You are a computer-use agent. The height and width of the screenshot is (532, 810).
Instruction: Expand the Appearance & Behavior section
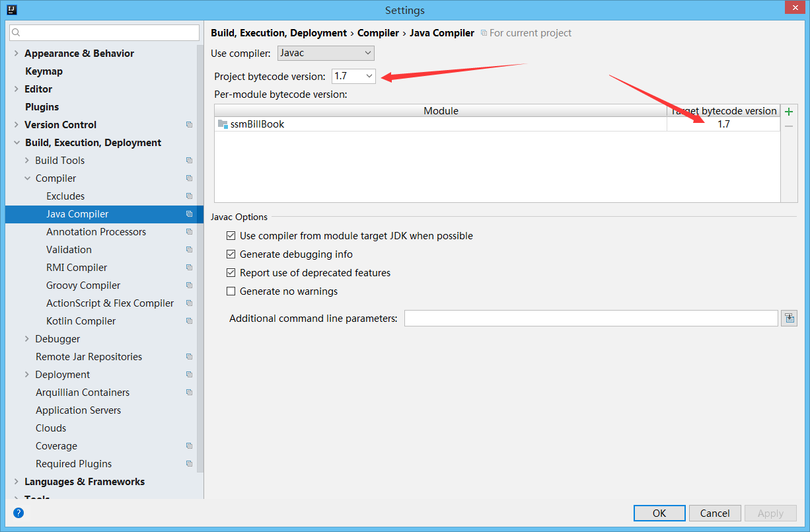16,54
